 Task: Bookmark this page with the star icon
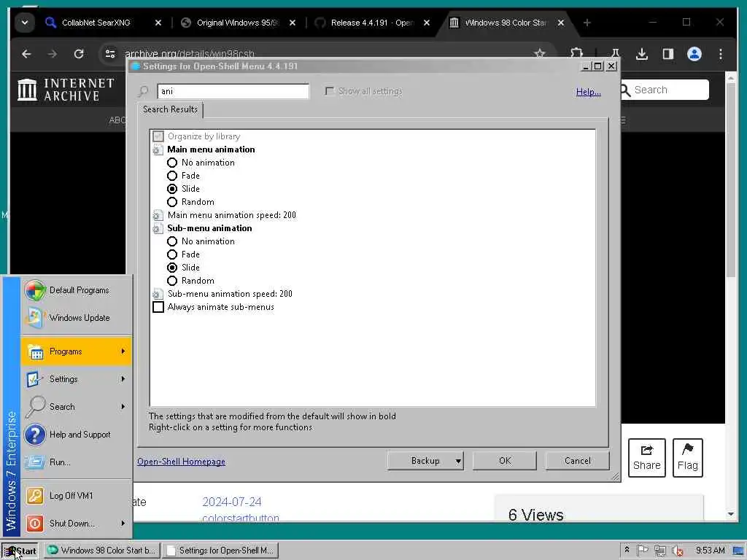[539, 53]
